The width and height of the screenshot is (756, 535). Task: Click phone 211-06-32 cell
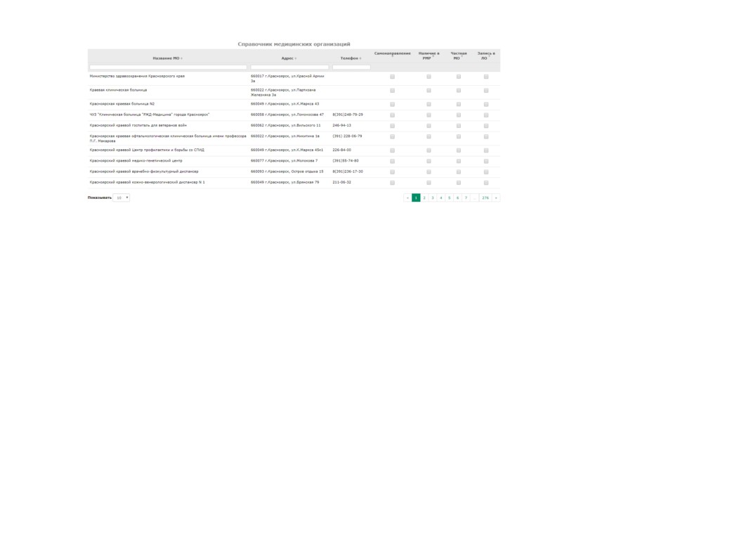tap(342, 182)
